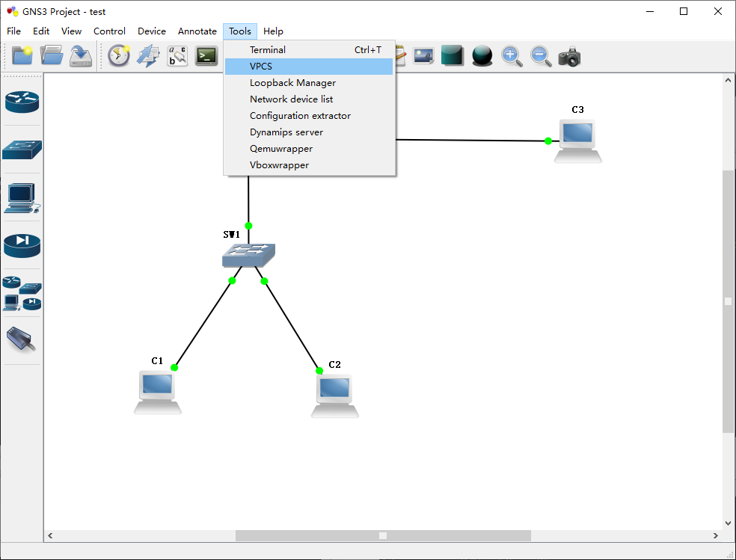Open the Help menu
The height and width of the screenshot is (560, 736).
[273, 31]
